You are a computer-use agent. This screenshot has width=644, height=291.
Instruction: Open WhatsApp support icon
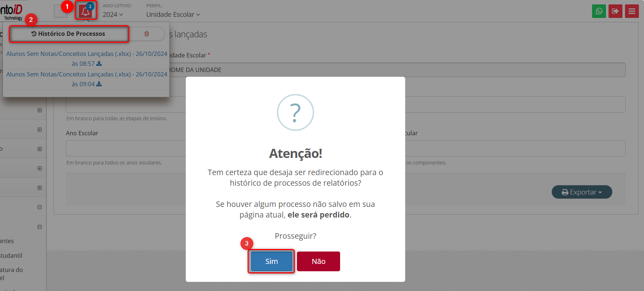click(599, 11)
